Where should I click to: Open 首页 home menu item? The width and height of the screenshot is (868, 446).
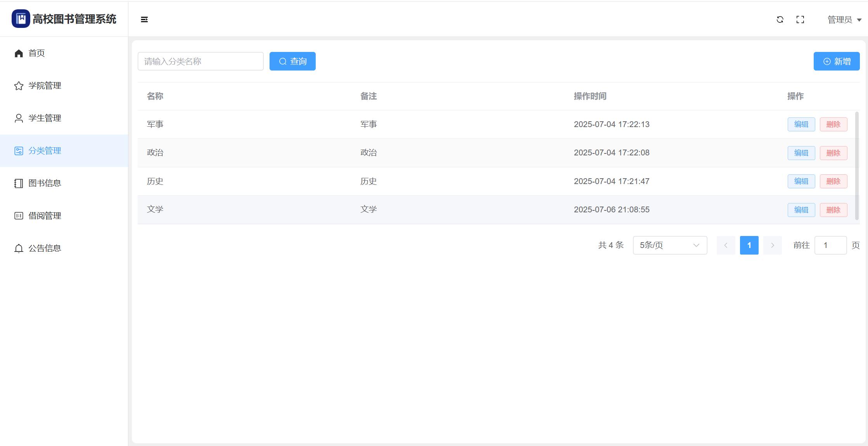click(37, 53)
